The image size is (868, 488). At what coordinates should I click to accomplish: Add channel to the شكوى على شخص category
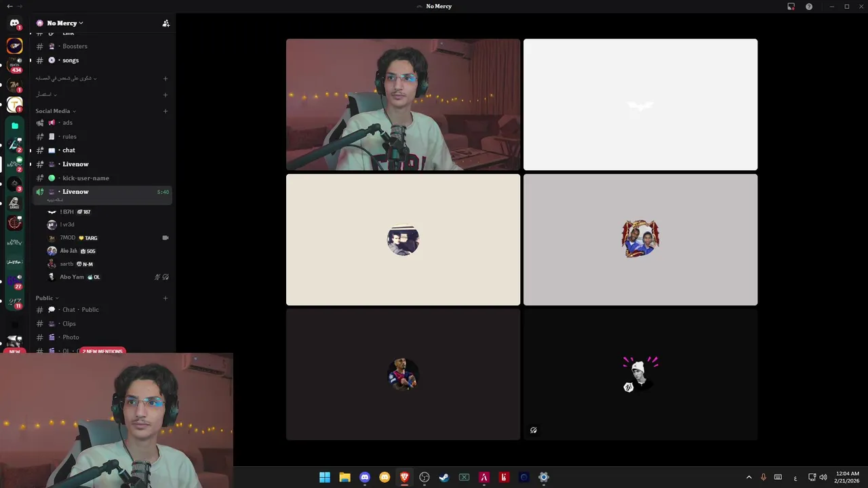point(165,78)
